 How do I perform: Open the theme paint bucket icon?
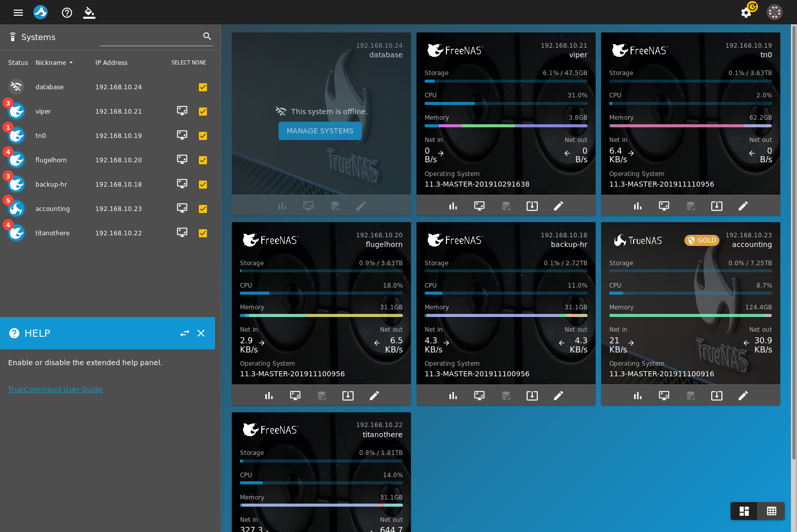point(89,13)
